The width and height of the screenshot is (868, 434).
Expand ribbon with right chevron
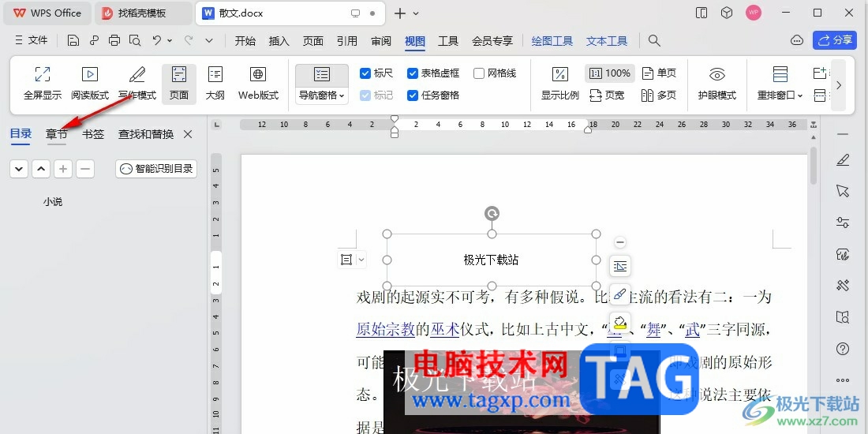[x=839, y=85]
